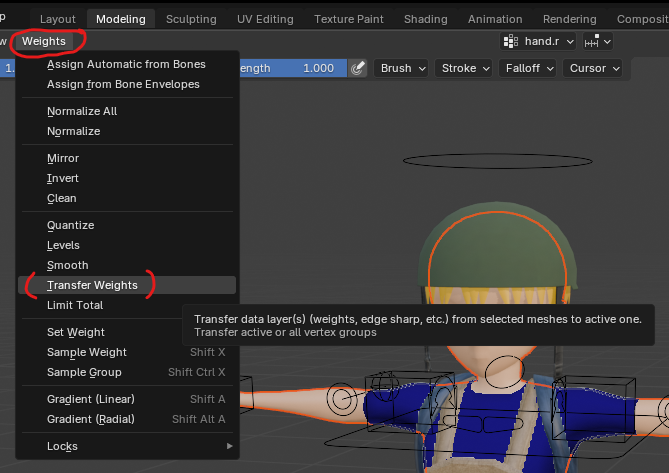Expand the Brush settings dropdown

coord(402,68)
